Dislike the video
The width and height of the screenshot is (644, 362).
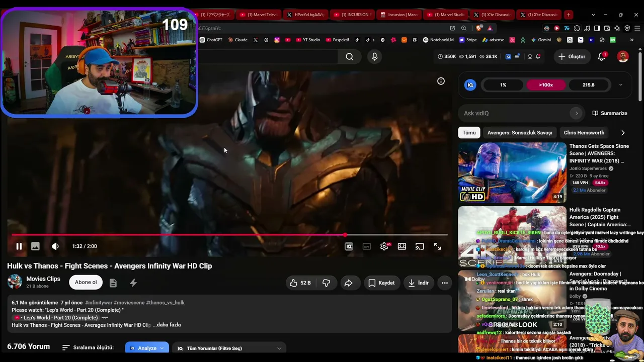point(326,283)
